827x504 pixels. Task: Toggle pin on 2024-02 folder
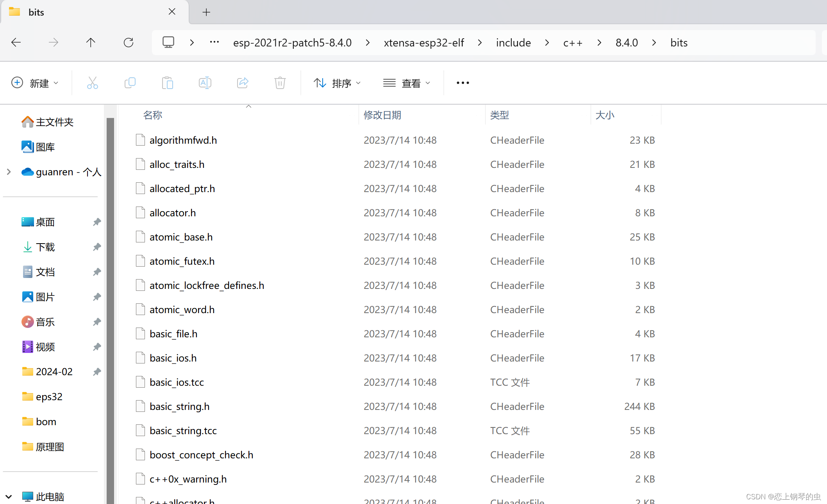pyautogui.click(x=97, y=372)
